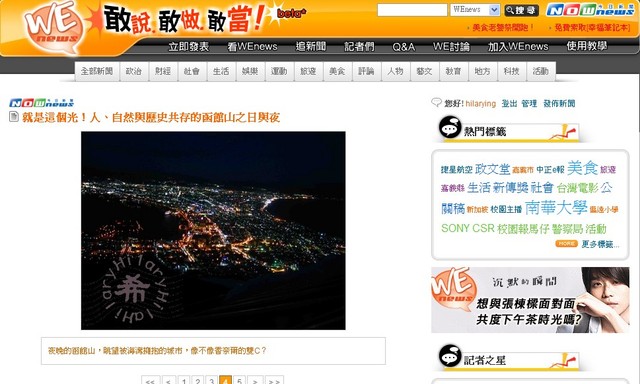640x384 pixels.
Task: Go to page 5 of slideshow
Action: (x=239, y=380)
